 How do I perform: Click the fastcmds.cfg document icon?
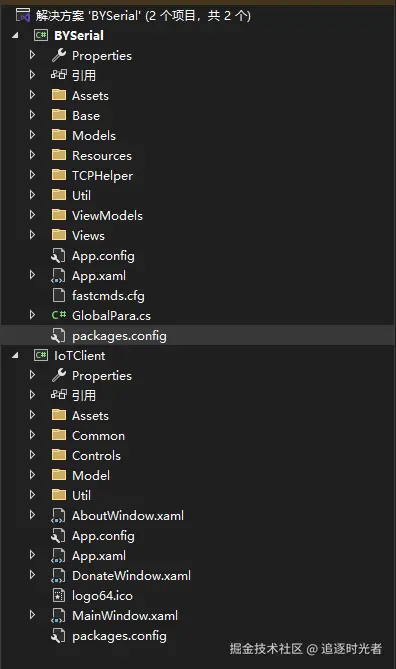click(x=59, y=295)
